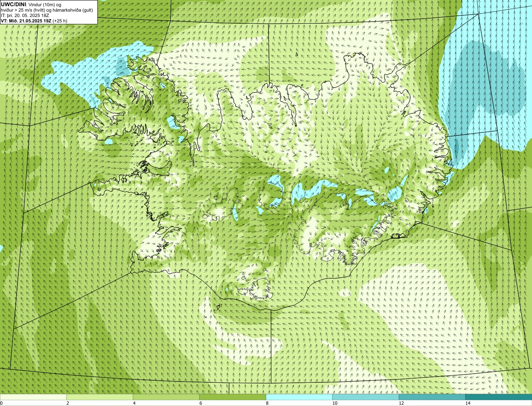Screen dimensions: 532x406
Task: Click the 0–2 m/s pale color segment
Action: point(33,397)
